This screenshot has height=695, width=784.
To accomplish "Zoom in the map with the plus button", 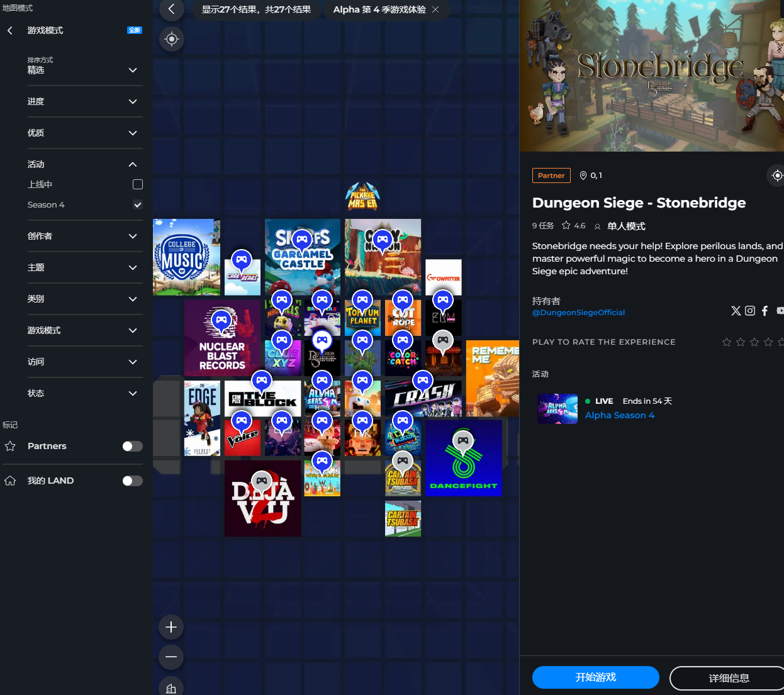I will click(171, 627).
